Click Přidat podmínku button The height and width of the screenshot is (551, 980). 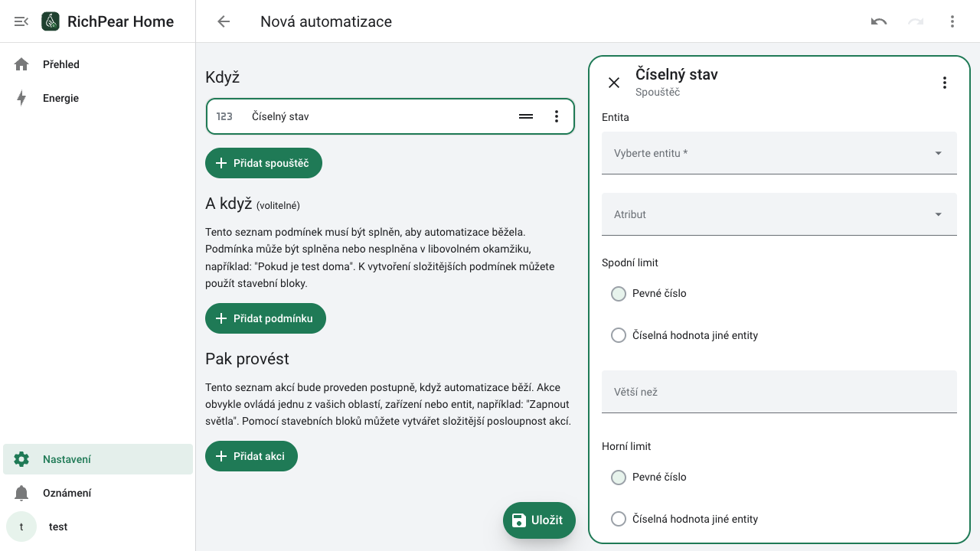[266, 318]
